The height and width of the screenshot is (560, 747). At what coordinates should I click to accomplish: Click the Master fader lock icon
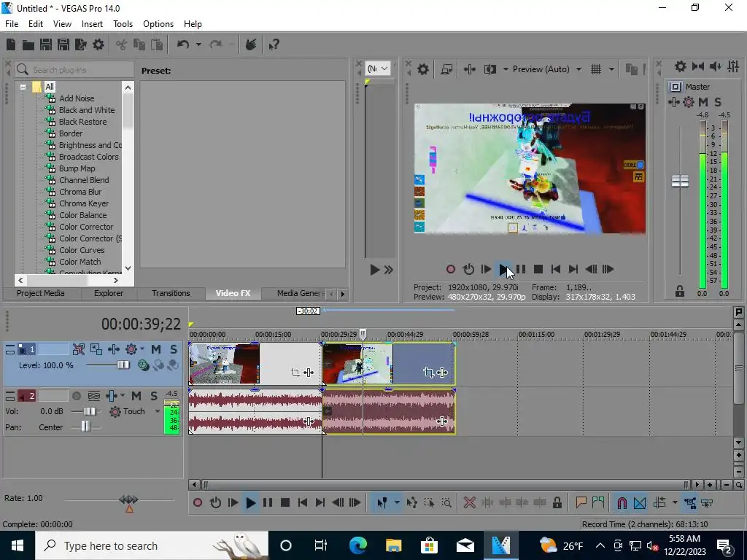(x=680, y=292)
